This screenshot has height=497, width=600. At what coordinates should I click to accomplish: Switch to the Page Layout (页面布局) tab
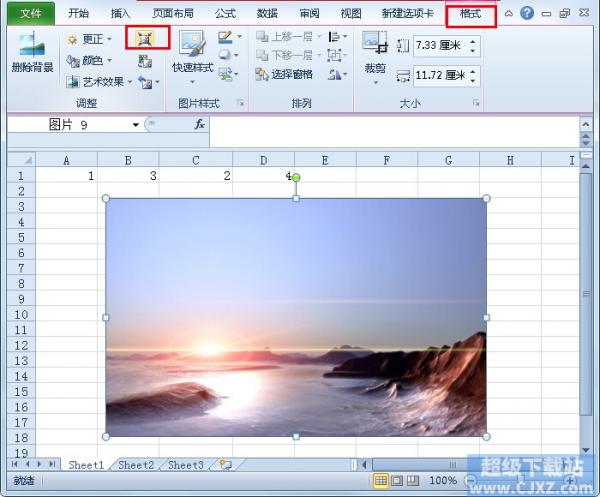point(173,13)
